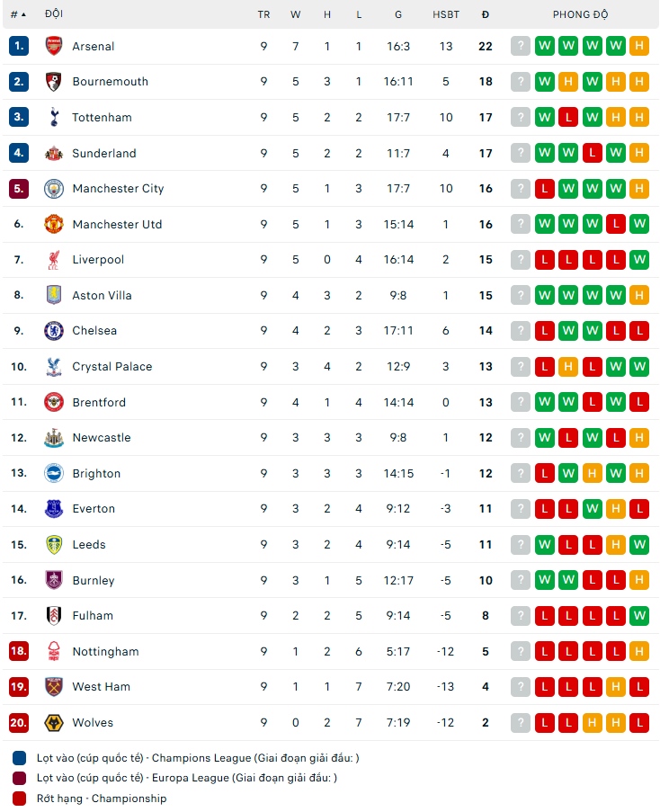Viewport: 660px width, 812px height.
Task: Sort standings by the HSBT column header
Action: coord(446,14)
